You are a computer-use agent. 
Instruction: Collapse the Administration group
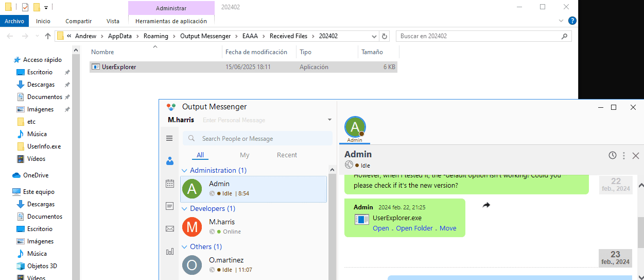point(185,171)
